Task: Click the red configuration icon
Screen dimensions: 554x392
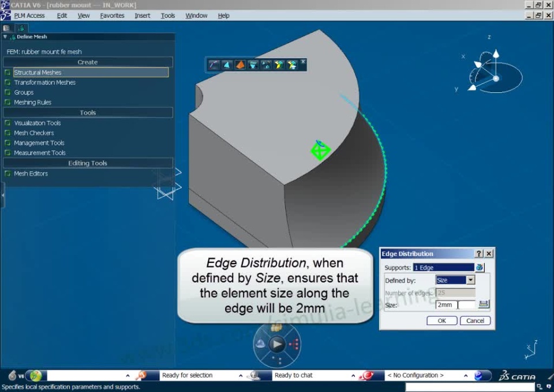Action: pyautogui.click(x=367, y=376)
